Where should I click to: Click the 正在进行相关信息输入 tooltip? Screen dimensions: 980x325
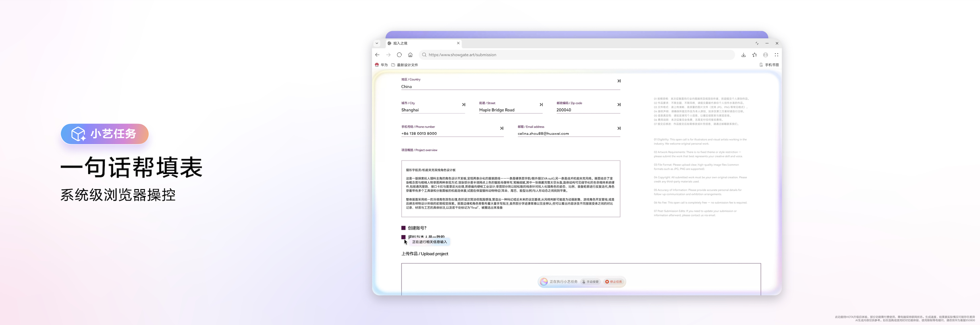(x=429, y=242)
